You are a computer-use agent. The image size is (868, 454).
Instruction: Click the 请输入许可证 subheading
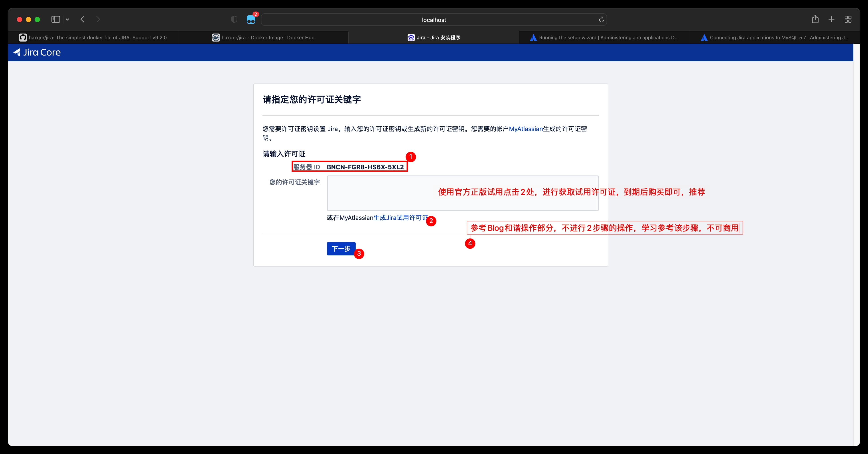tap(284, 154)
